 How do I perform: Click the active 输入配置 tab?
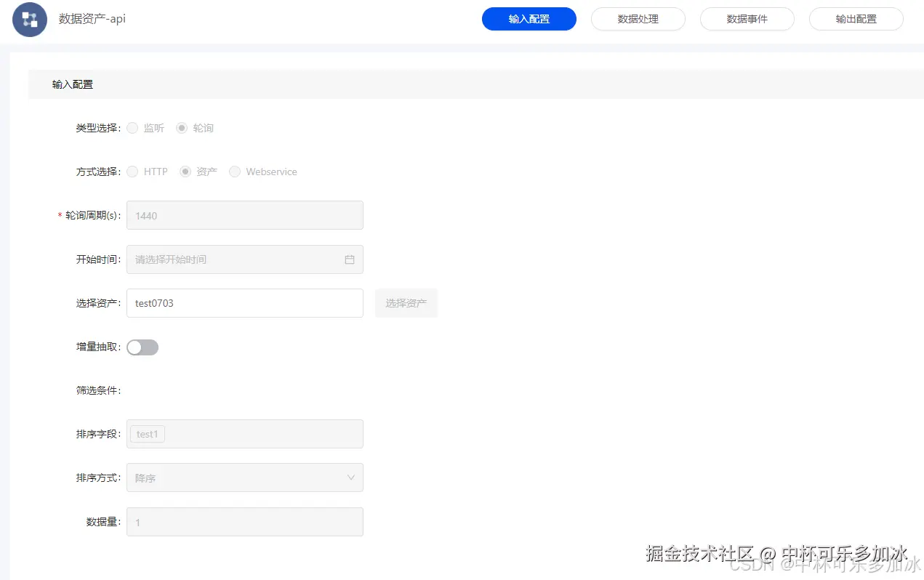pyautogui.click(x=529, y=19)
